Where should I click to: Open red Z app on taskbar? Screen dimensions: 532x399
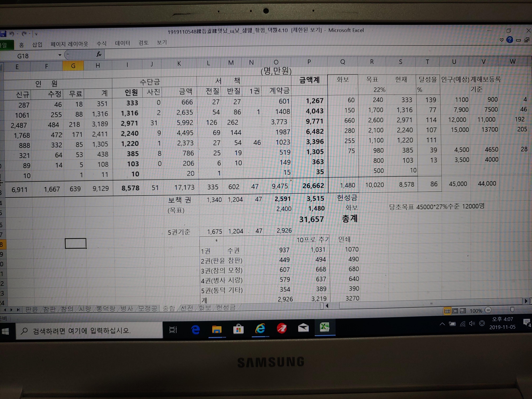click(x=282, y=328)
